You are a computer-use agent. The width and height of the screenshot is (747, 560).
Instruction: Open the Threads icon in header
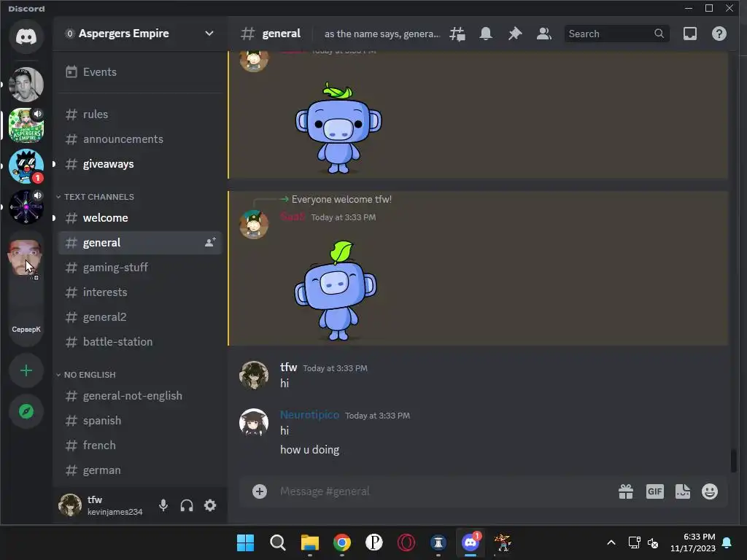pyautogui.click(x=457, y=34)
